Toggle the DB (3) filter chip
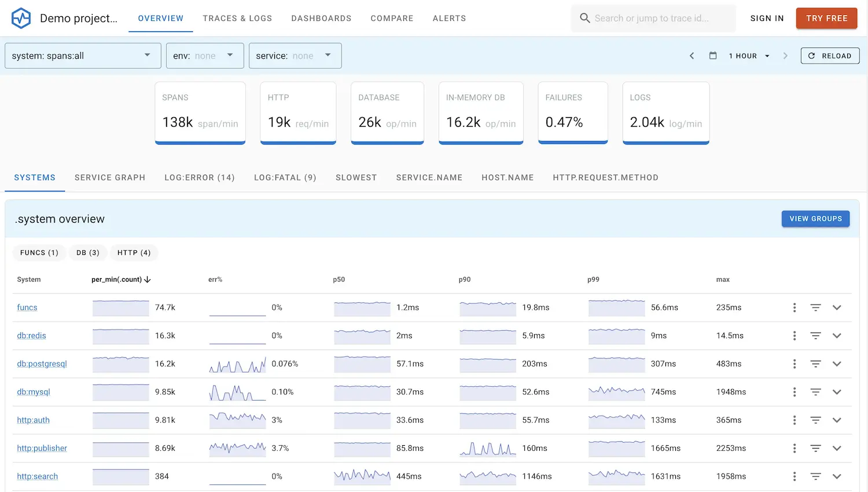 (x=88, y=253)
